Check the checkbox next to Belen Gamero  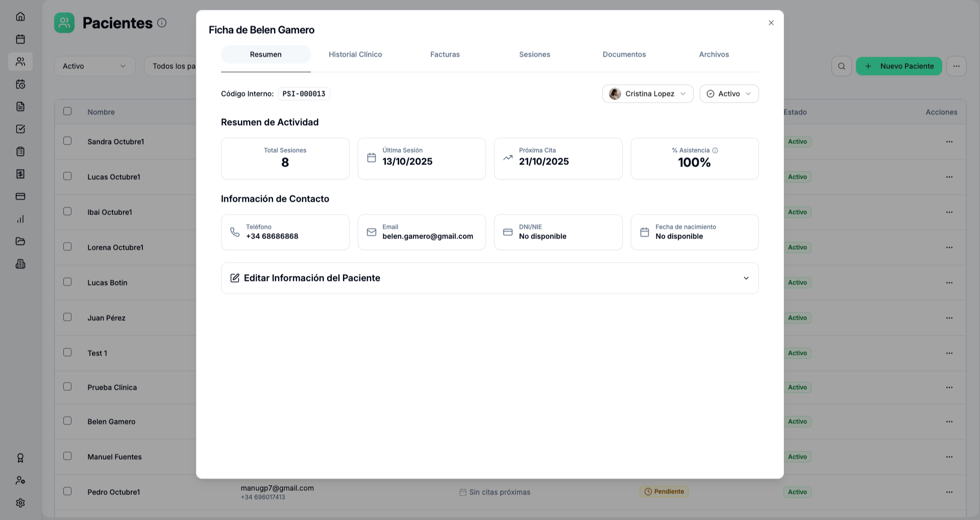coord(67,420)
